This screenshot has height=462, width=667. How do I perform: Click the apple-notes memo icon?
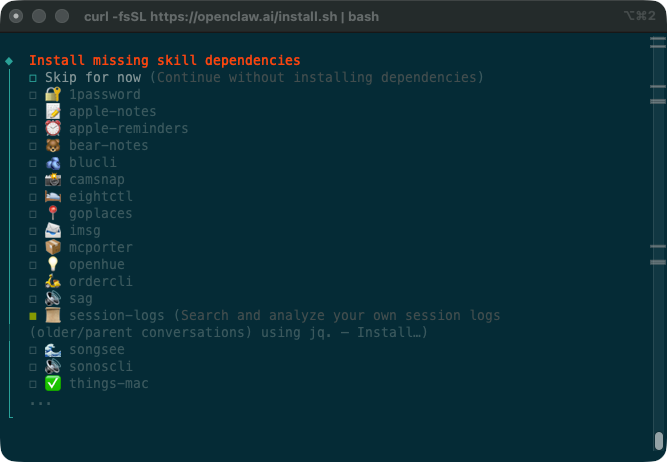click(53, 111)
